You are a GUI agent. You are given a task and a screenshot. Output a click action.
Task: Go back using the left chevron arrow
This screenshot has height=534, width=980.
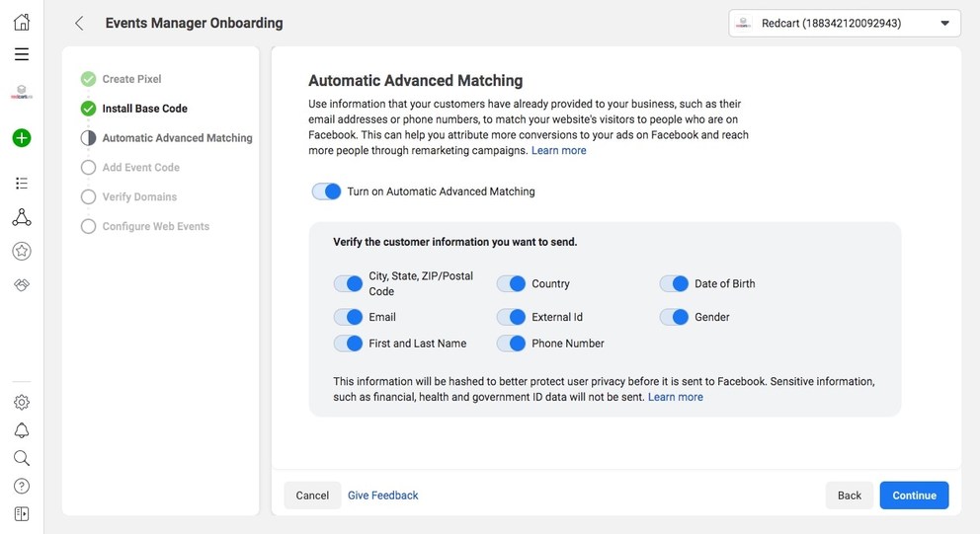[79, 23]
